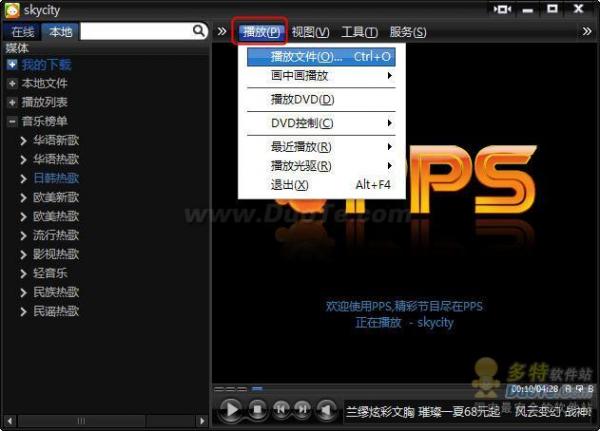This screenshot has width=600, height=431.
Task: Open the 播放光驱(R) submenu
Action: click(x=321, y=166)
